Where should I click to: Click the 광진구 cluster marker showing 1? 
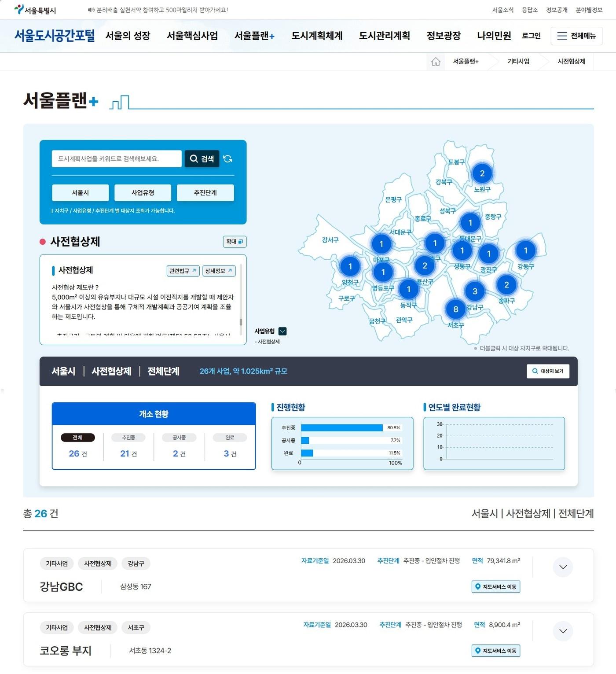[x=488, y=254]
